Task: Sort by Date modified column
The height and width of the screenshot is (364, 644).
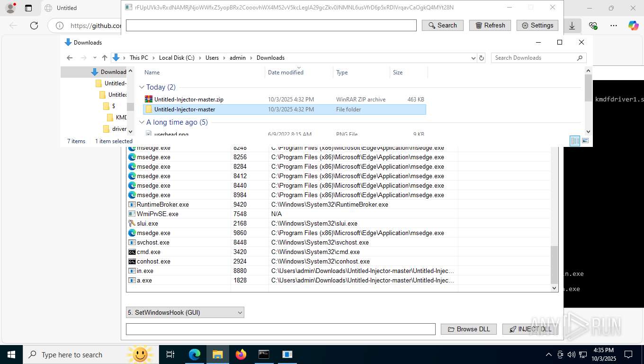Action: point(299,73)
